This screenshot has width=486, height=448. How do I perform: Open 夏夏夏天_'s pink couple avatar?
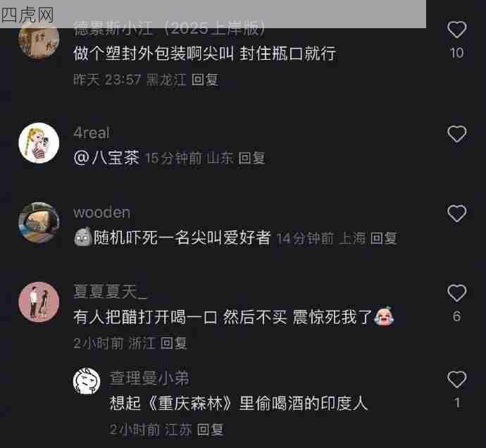point(39,302)
